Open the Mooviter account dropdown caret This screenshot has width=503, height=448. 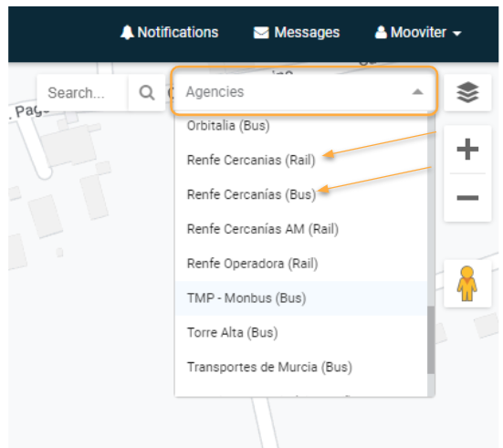(x=456, y=33)
